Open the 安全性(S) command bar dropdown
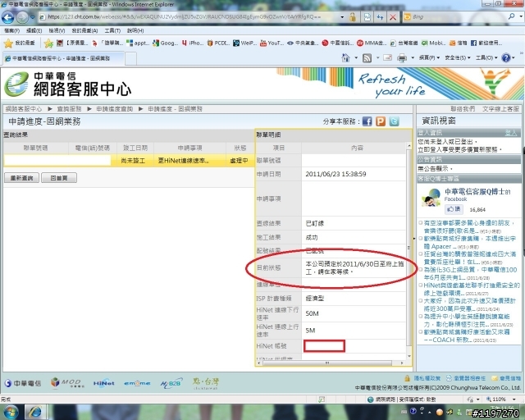 [x=458, y=58]
